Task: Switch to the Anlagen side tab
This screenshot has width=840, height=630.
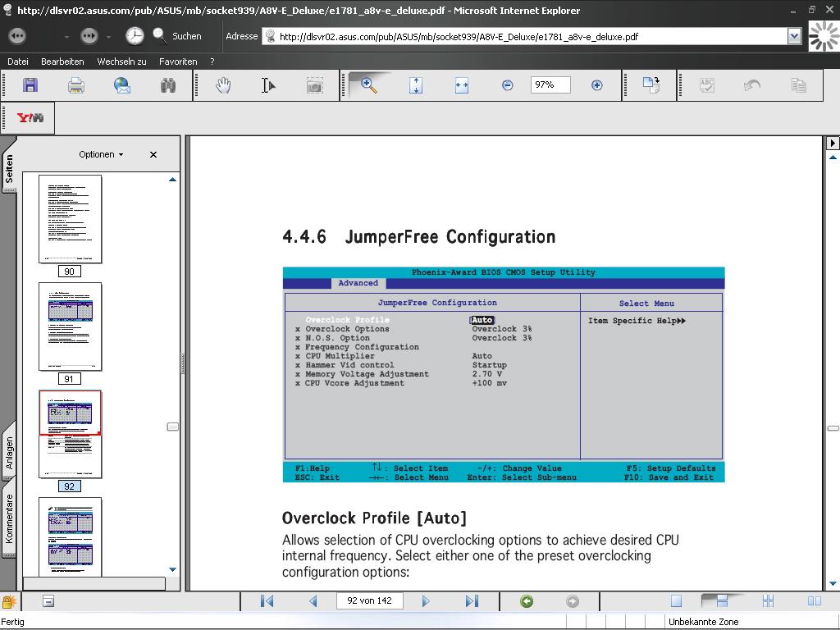Action: point(9,453)
